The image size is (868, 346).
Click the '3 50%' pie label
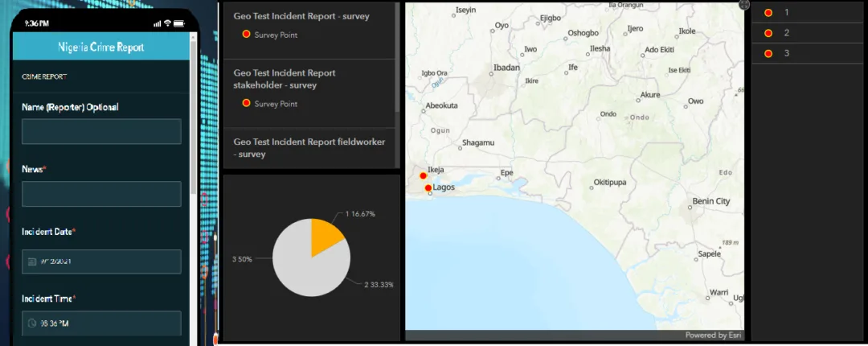[x=242, y=259]
